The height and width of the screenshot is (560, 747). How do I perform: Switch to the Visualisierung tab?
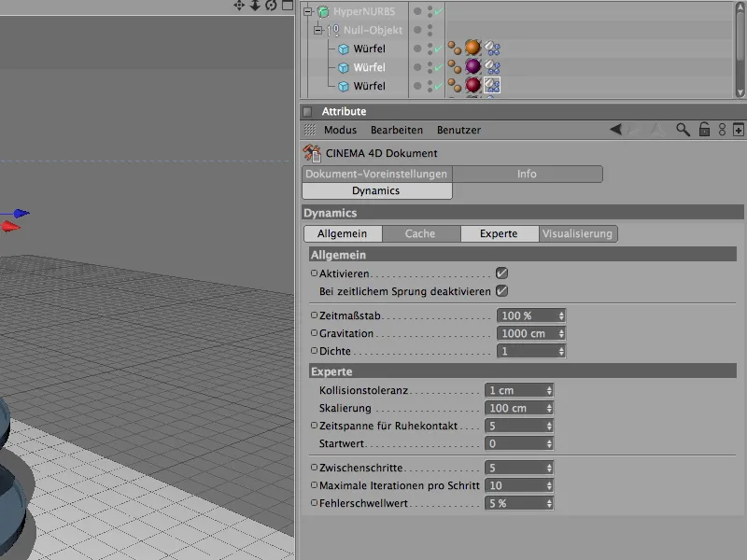point(578,233)
